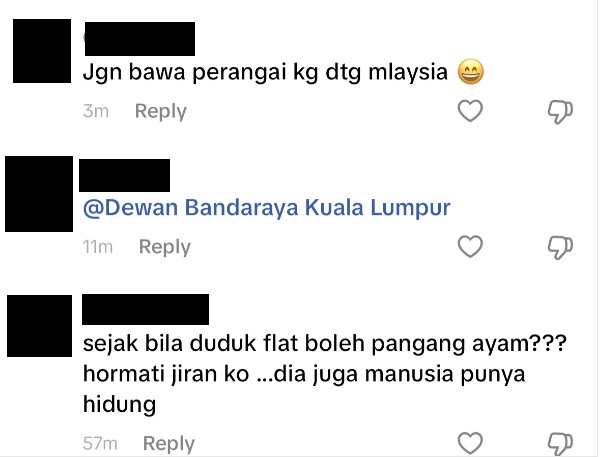The width and height of the screenshot is (600, 457).
Task: Reply to the 57m old comment
Action: click(x=169, y=444)
